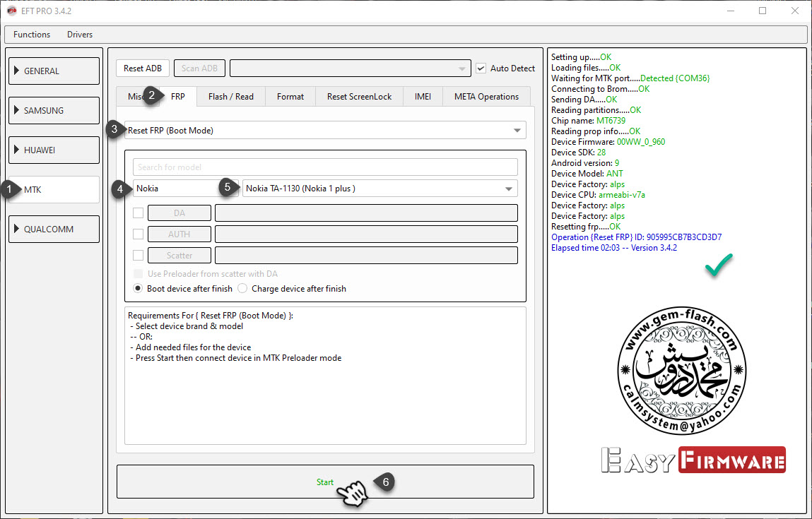
Task: Click the Device Model: ANT line
Action: 587,173
